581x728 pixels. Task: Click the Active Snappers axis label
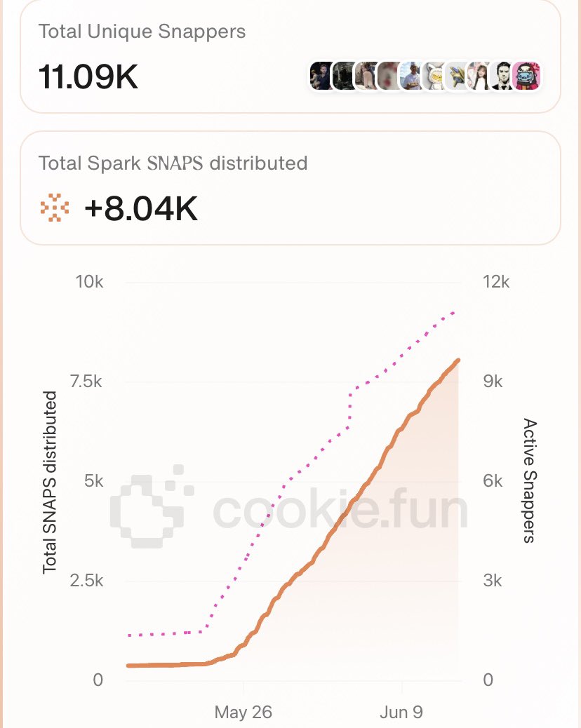pos(530,480)
